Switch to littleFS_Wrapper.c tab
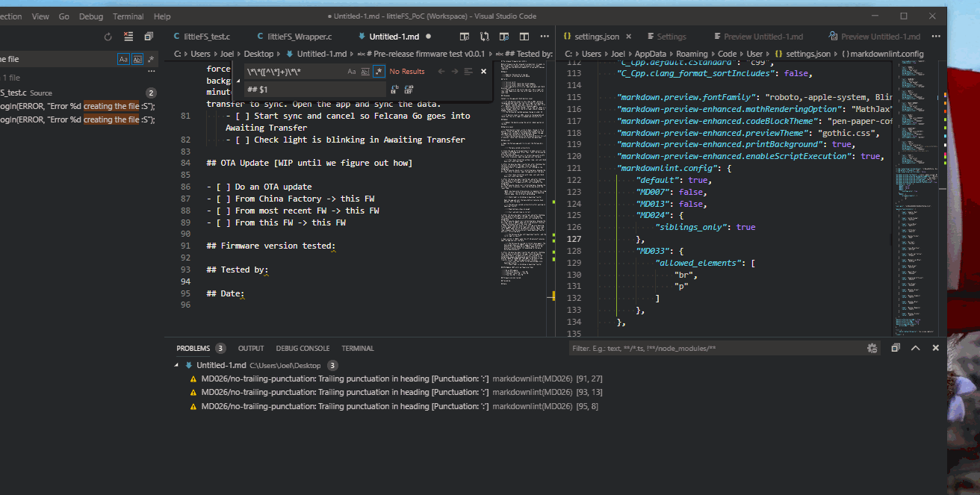 (294, 36)
